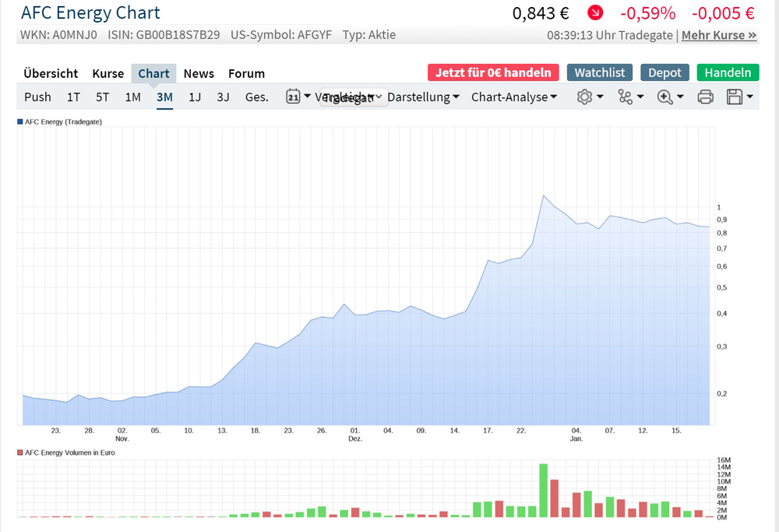
Task: Click the tallest green volume bar
Action: (x=544, y=490)
